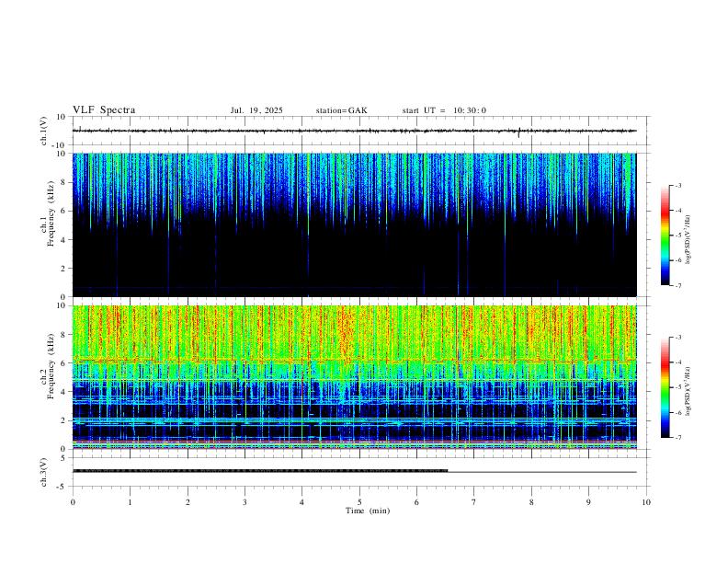Screen dimensions: 728x563
Task: Click the ch.1 "Frequency (kHz)" axis label
Action: (51, 213)
